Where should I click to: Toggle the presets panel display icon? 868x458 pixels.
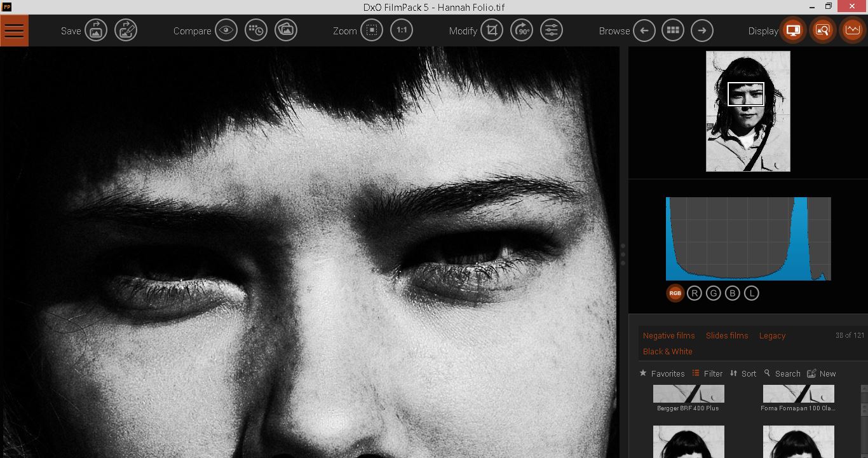[793, 31]
